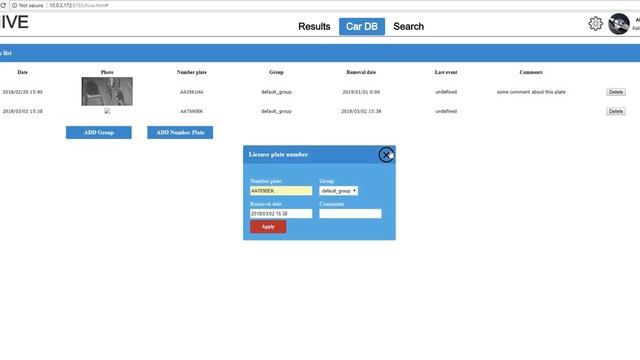Click the 2018/02/20 15:40 date cell
640x360 pixels.
pos(22,92)
